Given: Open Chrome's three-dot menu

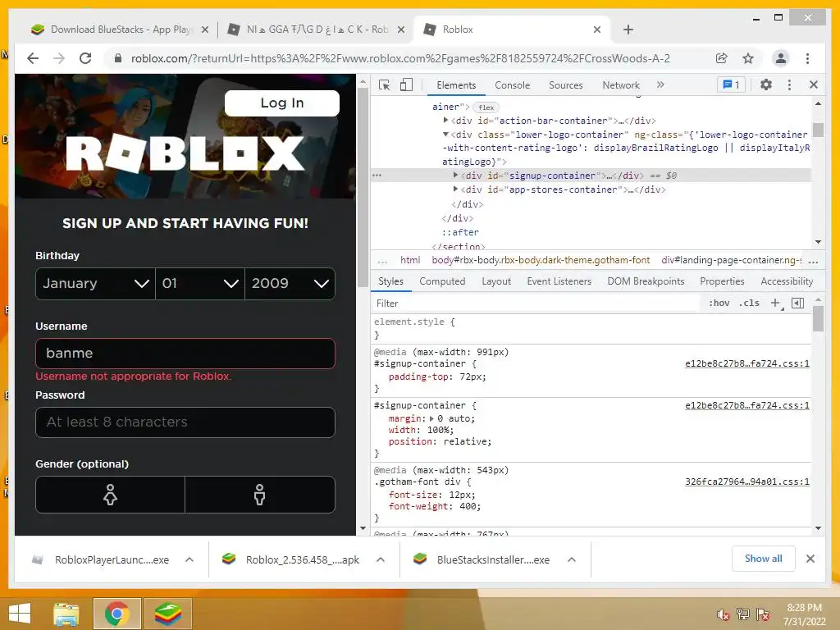Looking at the screenshot, I should [807, 58].
